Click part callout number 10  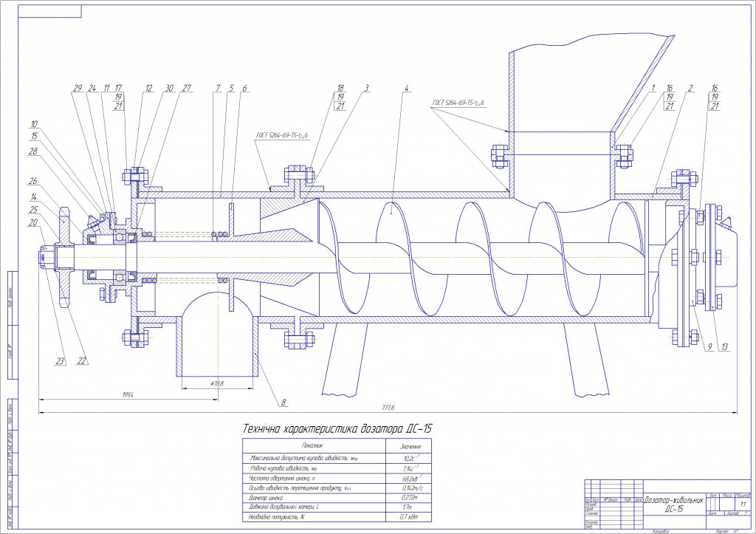pos(34,125)
